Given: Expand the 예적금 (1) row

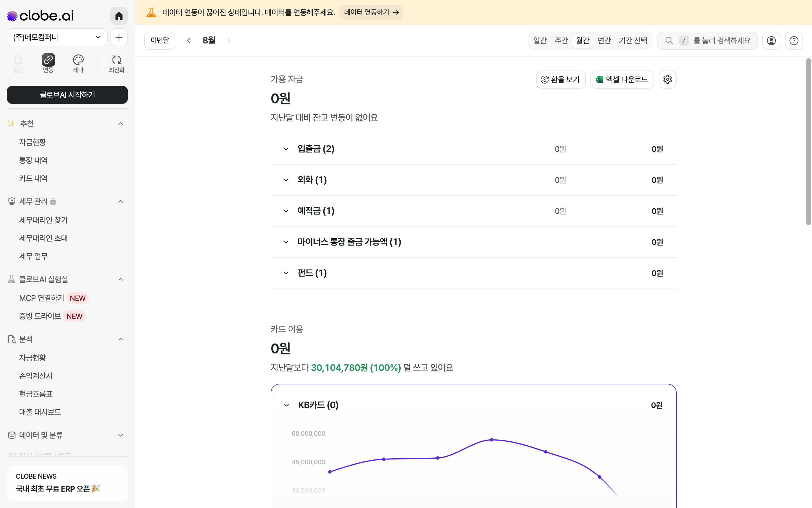Looking at the screenshot, I should click(x=473, y=211).
